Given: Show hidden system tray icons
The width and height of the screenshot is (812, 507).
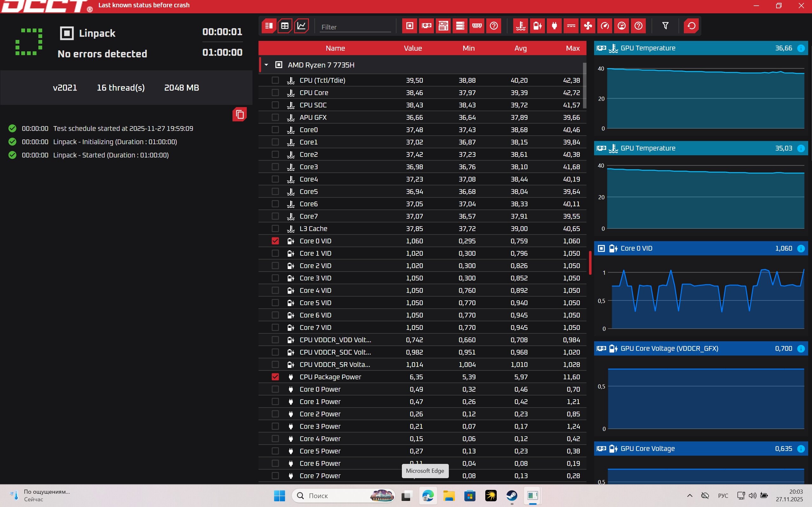Looking at the screenshot, I should coord(690,495).
